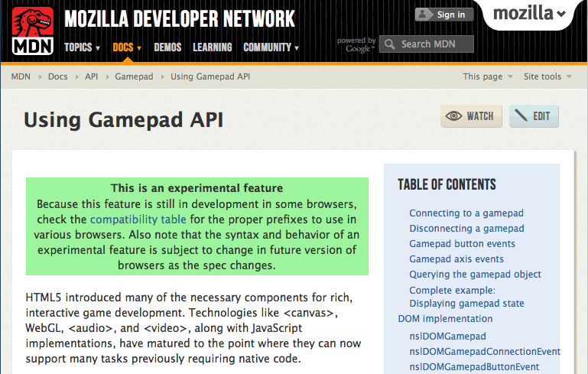Open the mozilla tab dropdown
Screen dimensions: 588x374
pyautogui.click(x=529, y=14)
